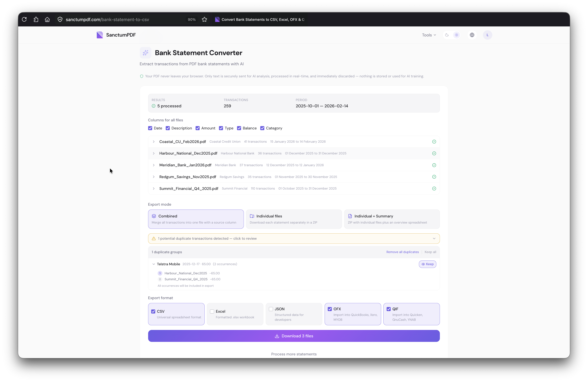The height and width of the screenshot is (382, 588).
Task: Select light mode sun icon
Action: tap(456, 35)
